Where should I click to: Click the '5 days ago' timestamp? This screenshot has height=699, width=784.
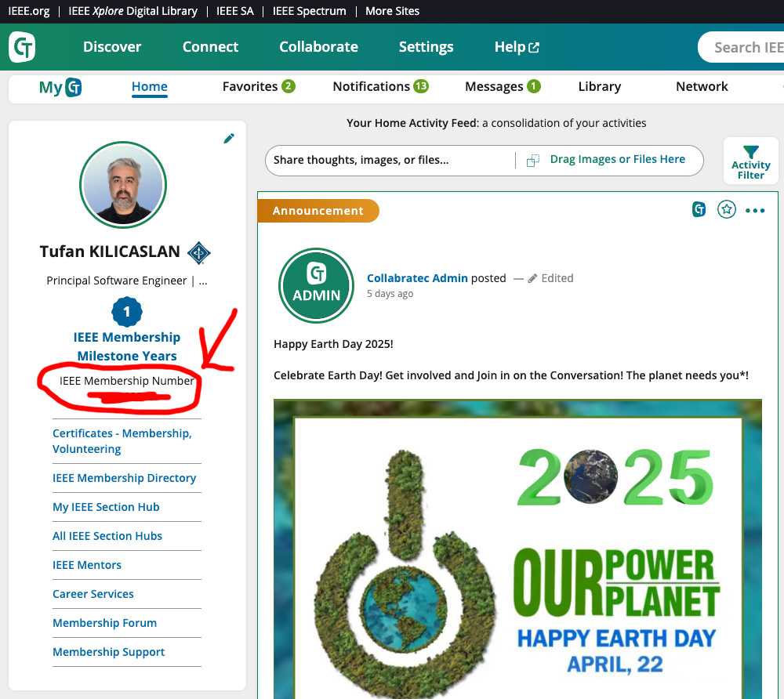pos(390,294)
